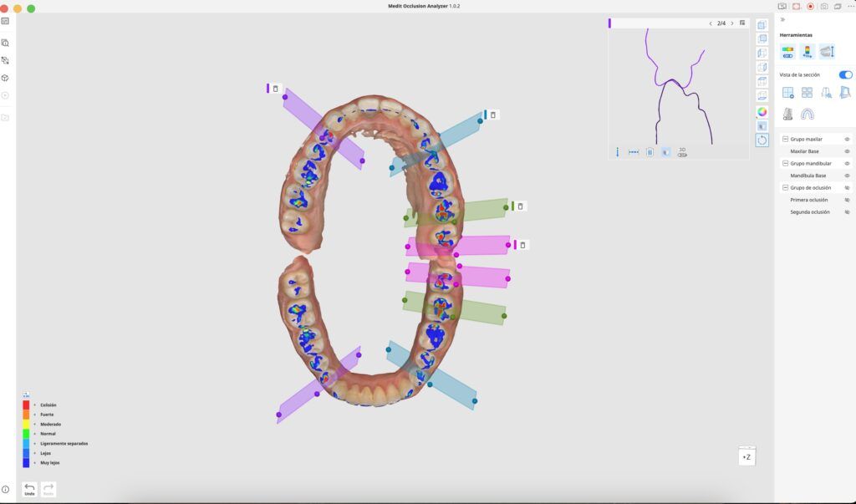
Task: Click the cross-section curve preview
Action: pos(680,86)
